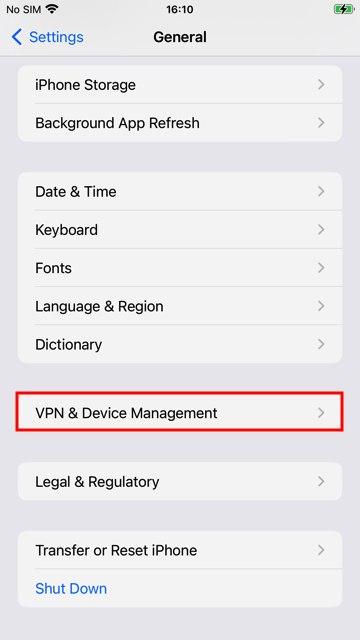
Task: Open Transfer or Reset iPhone
Action: click(180, 550)
